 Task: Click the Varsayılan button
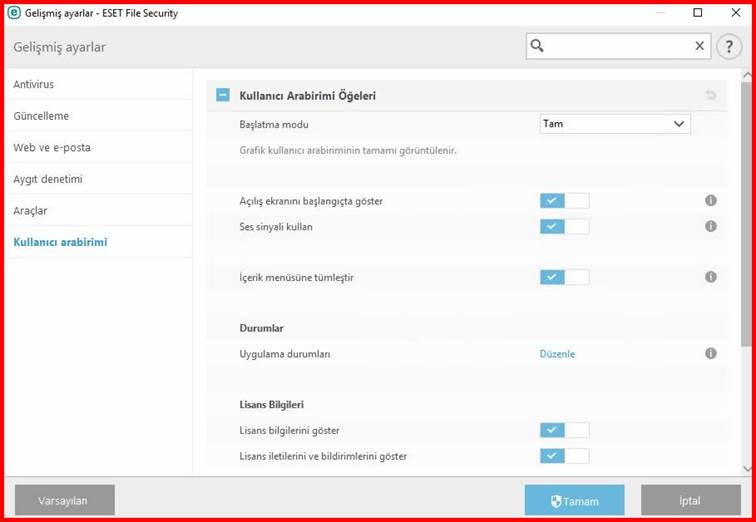click(65, 500)
